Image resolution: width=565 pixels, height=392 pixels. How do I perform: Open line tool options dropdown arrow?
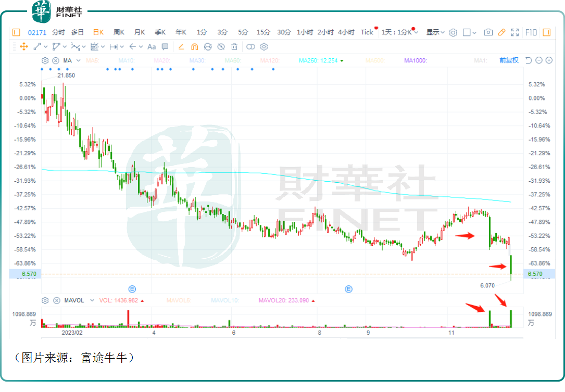coord(45,46)
